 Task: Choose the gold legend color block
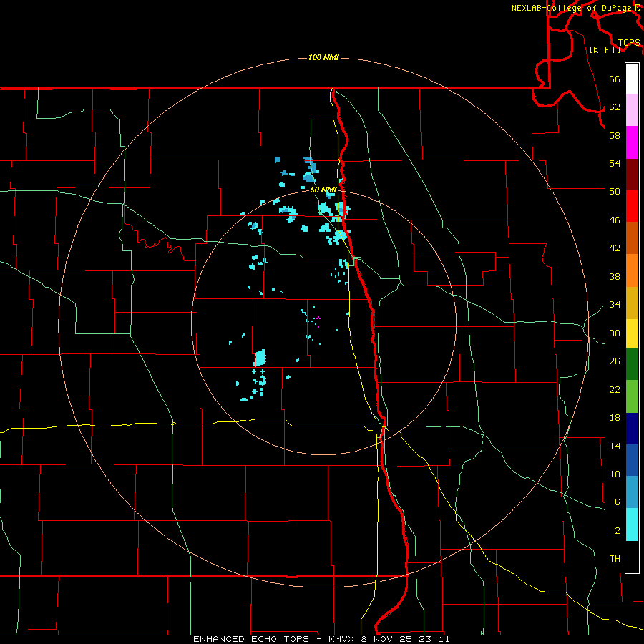[x=632, y=303]
